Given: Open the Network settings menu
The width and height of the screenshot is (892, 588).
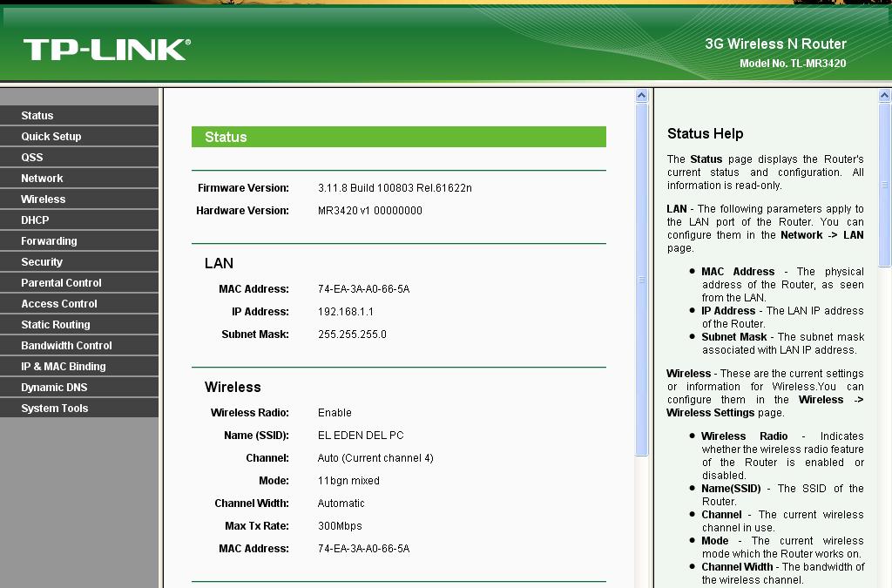Looking at the screenshot, I should 79,178.
